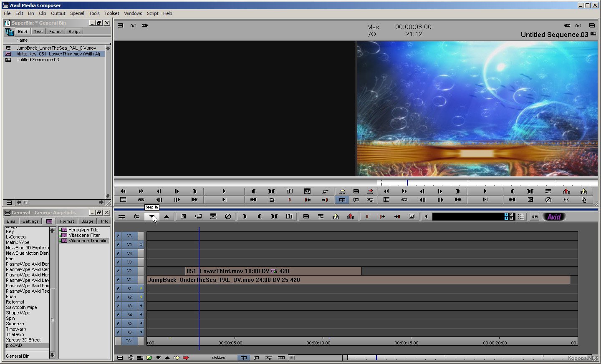Toggle V5 video monitor icon
This screenshot has height=364, width=601.
click(x=141, y=245)
